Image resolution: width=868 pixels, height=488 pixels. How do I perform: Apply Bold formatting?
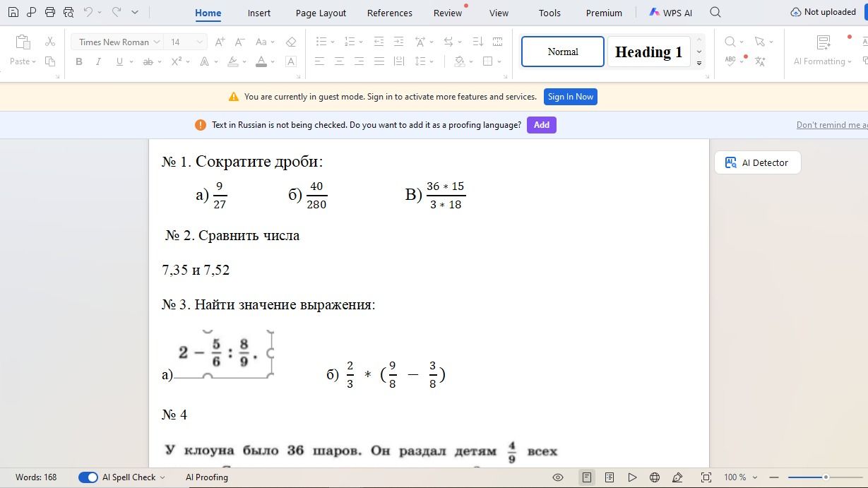pos(79,61)
